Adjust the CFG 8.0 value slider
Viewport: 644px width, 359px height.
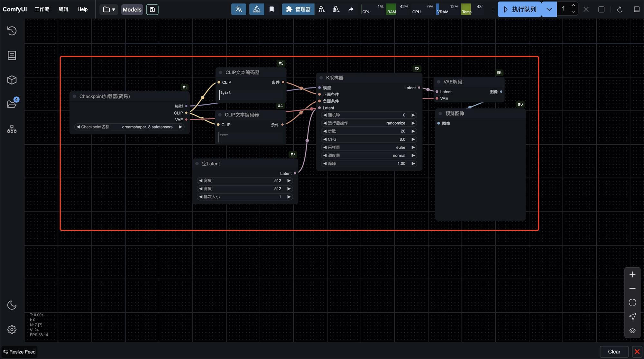[369, 139]
